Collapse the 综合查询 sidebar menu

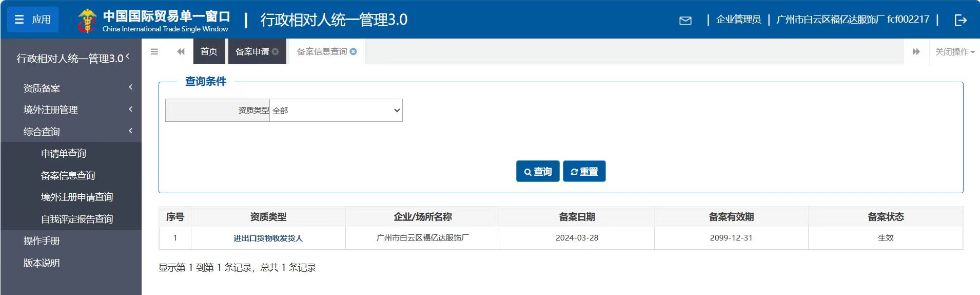click(x=71, y=132)
